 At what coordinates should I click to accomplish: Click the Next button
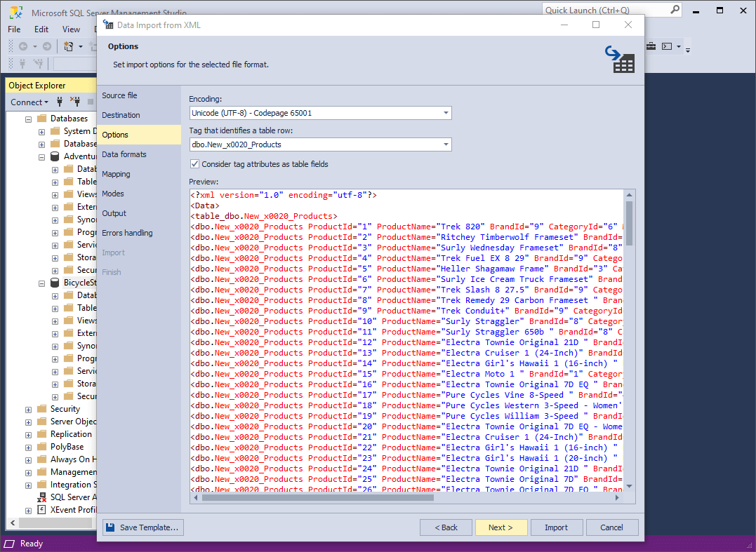coord(501,527)
